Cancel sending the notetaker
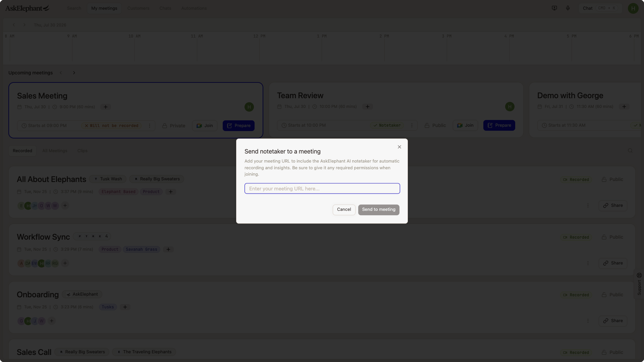This screenshot has height=362, width=644. pos(344,209)
